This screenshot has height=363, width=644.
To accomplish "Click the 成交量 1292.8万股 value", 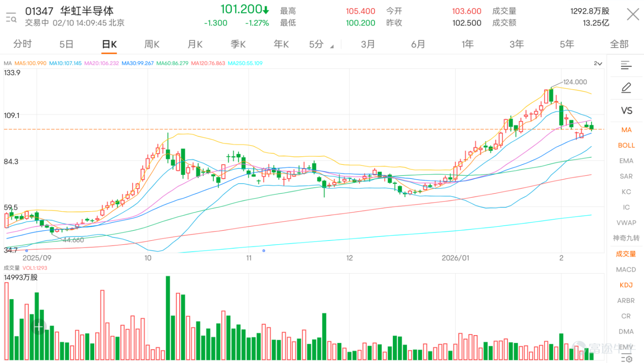I will click(x=590, y=11).
